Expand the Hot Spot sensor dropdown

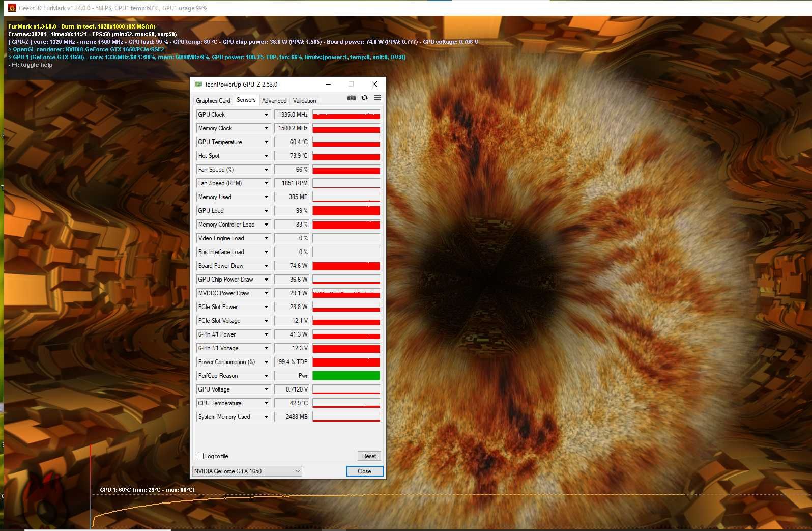click(266, 156)
